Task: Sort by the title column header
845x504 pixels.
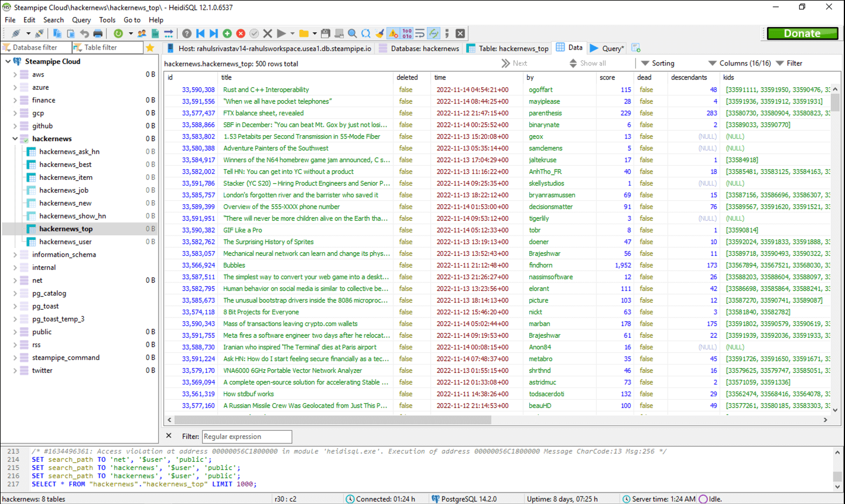Action: point(306,77)
